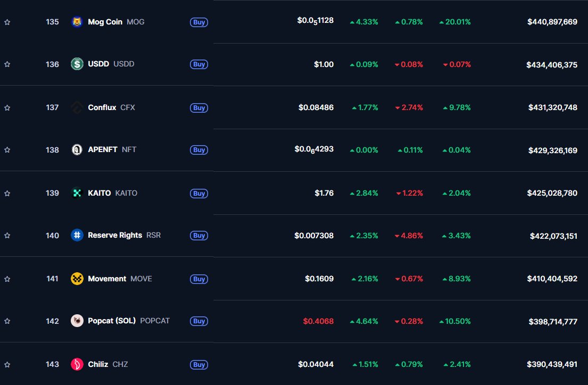Select KAITO market cap $425,028,780
Image resolution: width=588 pixels, height=385 pixels.
[x=552, y=192]
